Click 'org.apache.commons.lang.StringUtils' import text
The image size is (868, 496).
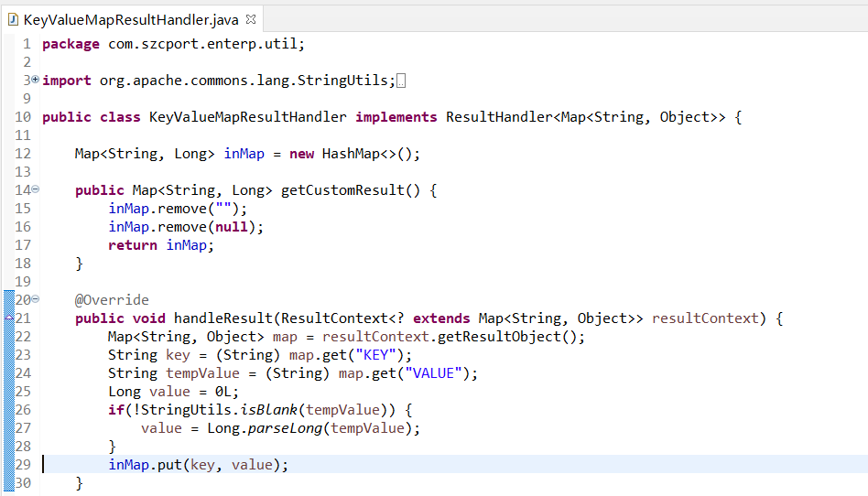[x=244, y=81]
